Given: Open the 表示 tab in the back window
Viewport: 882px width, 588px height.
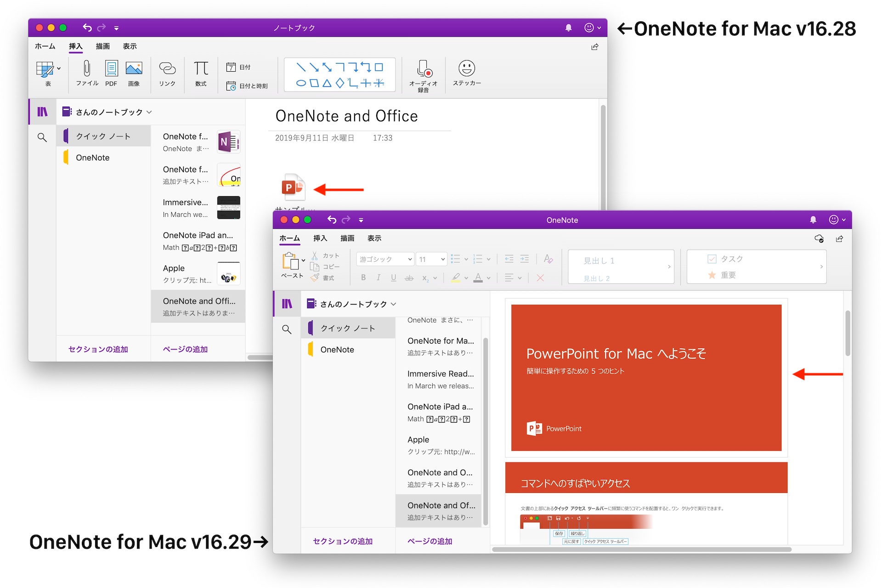Looking at the screenshot, I should pos(130,46).
